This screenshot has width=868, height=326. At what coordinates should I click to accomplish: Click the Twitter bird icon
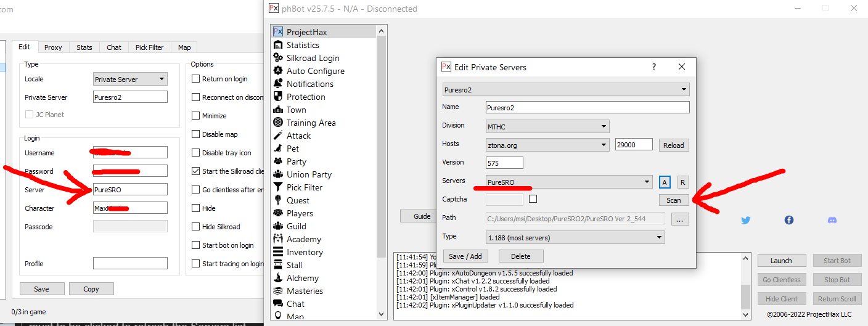(x=746, y=220)
